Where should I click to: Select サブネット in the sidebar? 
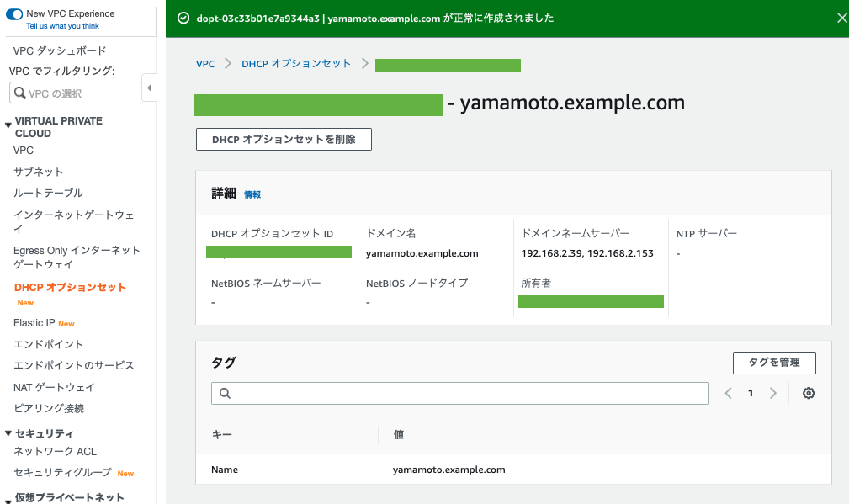[x=38, y=172]
